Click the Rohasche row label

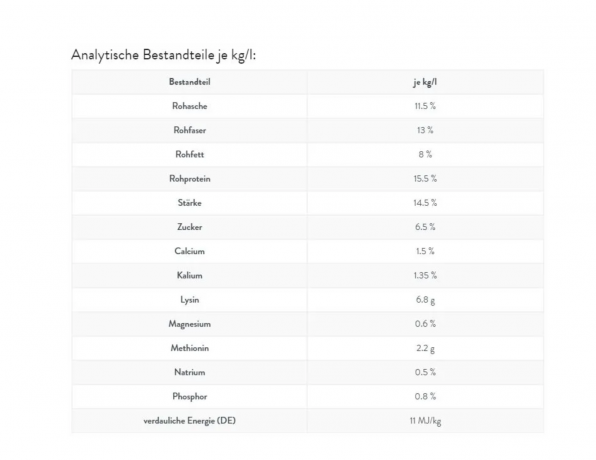pyautogui.click(x=190, y=106)
